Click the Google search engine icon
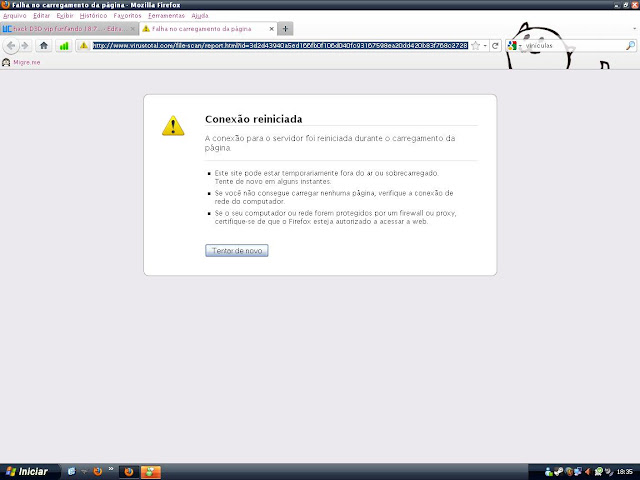640x480 pixels. pyautogui.click(x=512, y=46)
